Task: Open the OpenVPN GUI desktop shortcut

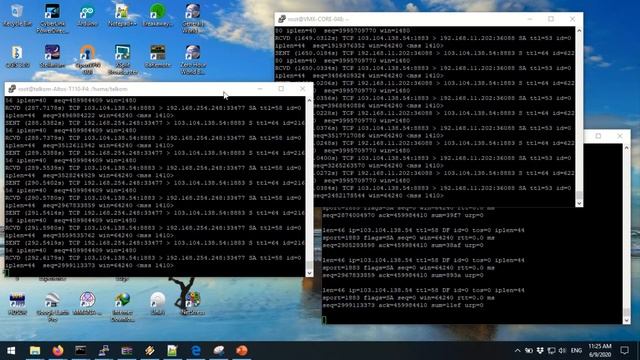Action: (x=87, y=60)
